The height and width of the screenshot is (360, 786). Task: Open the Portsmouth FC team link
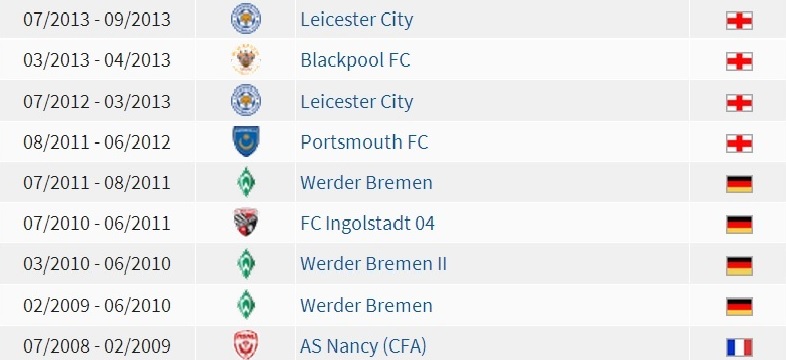[364, 142]
